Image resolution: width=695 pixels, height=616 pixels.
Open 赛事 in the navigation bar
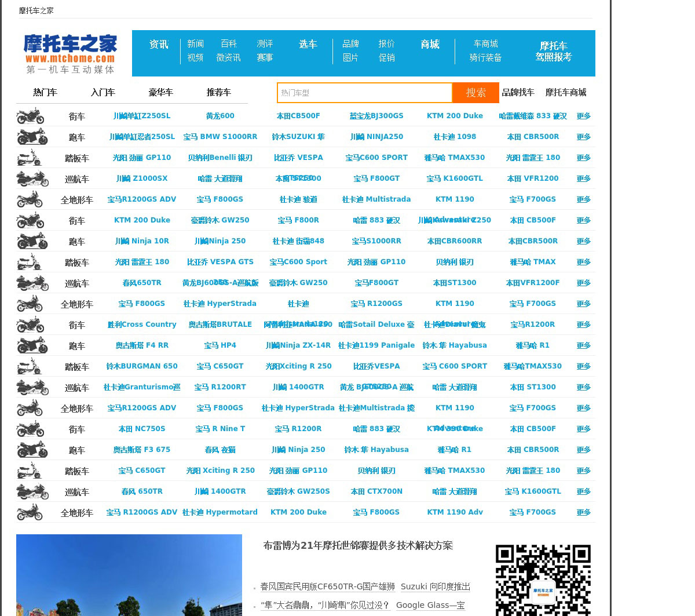click(265, 58)
